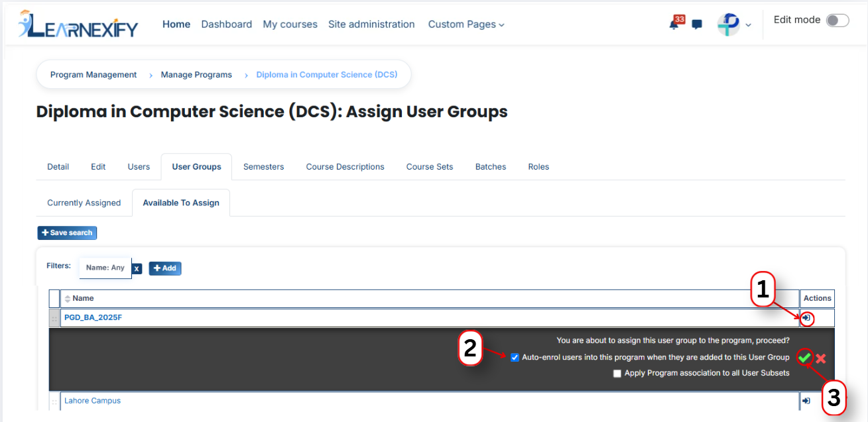Switch to the Edit tab

coord(98,167)
